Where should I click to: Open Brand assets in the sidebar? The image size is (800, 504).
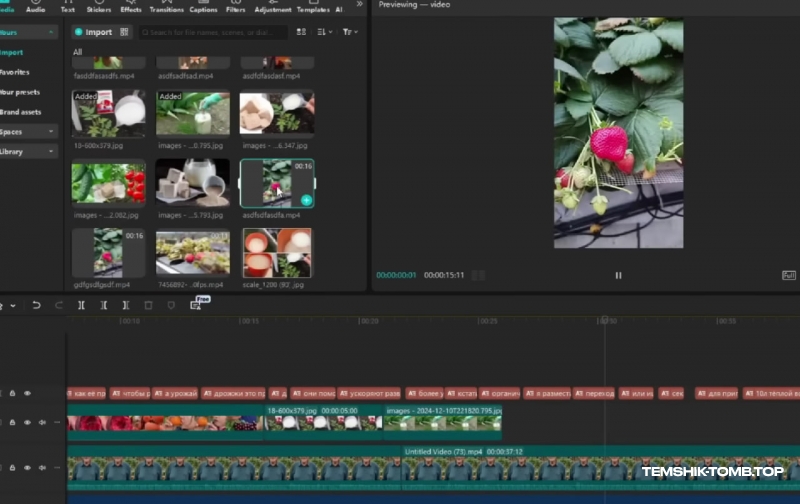pyautogui.click(x=21, y=111)
